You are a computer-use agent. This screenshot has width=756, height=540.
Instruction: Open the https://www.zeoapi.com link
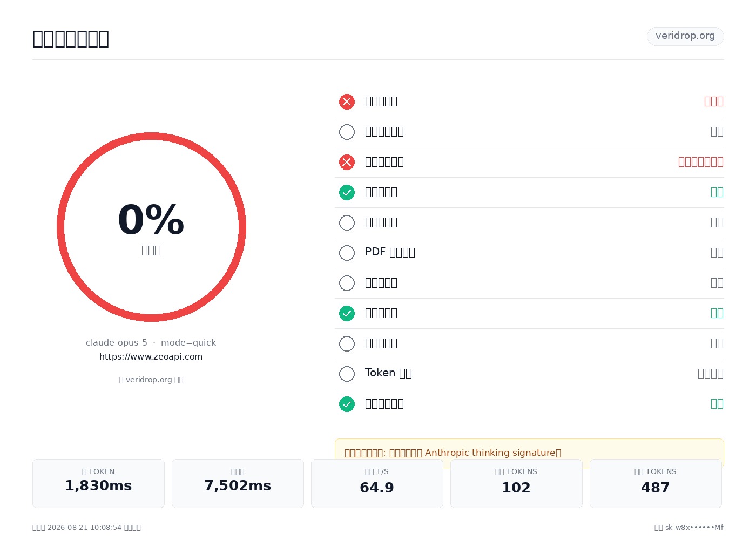[x=151, y=357]
